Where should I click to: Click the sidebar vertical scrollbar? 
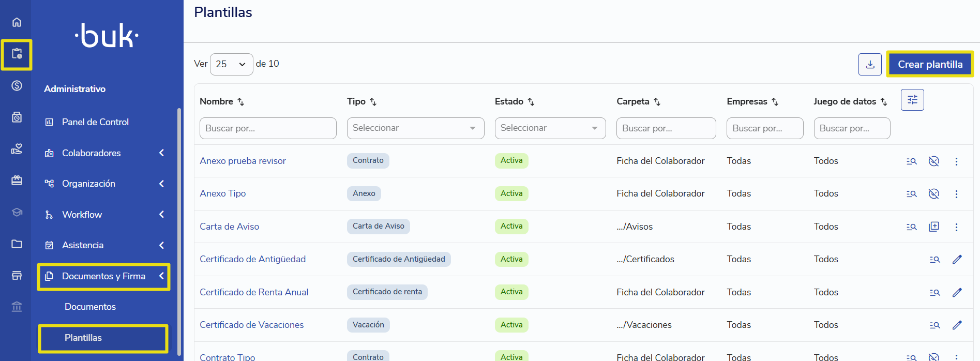pos(179,232)
